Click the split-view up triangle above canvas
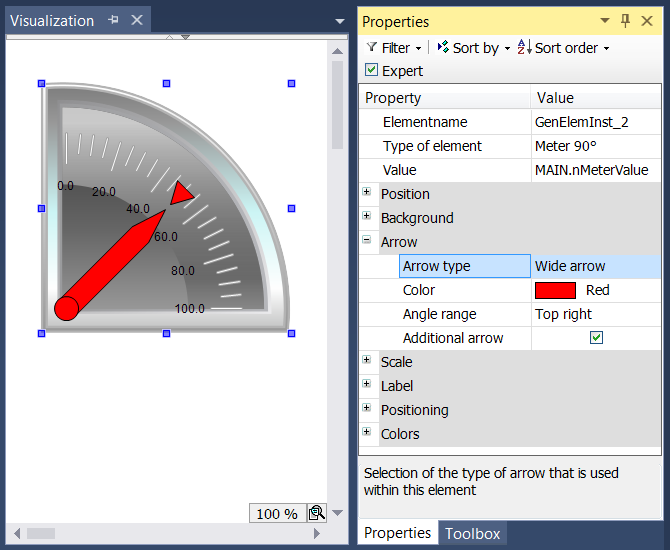 [x=170, y=38]
